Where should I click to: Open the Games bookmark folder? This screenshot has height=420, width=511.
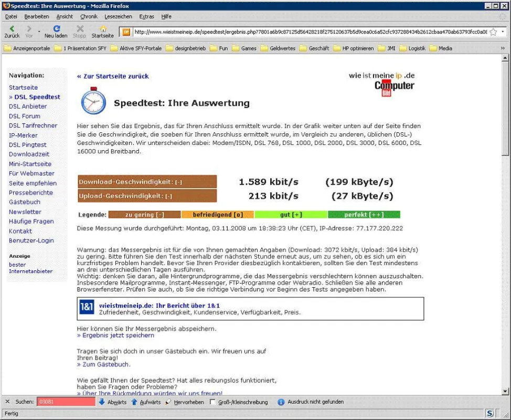click(x=244, y=48)
